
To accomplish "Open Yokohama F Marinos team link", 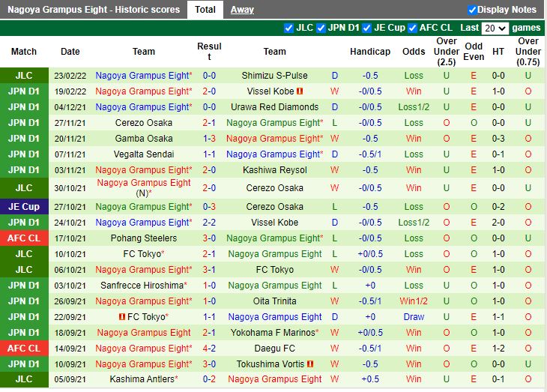I will (273, 333).
